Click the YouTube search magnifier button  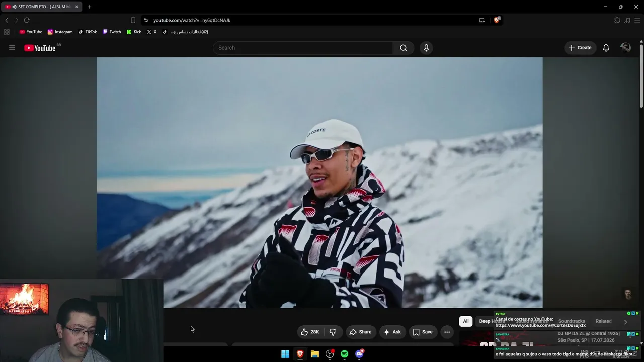pos(404,48)
